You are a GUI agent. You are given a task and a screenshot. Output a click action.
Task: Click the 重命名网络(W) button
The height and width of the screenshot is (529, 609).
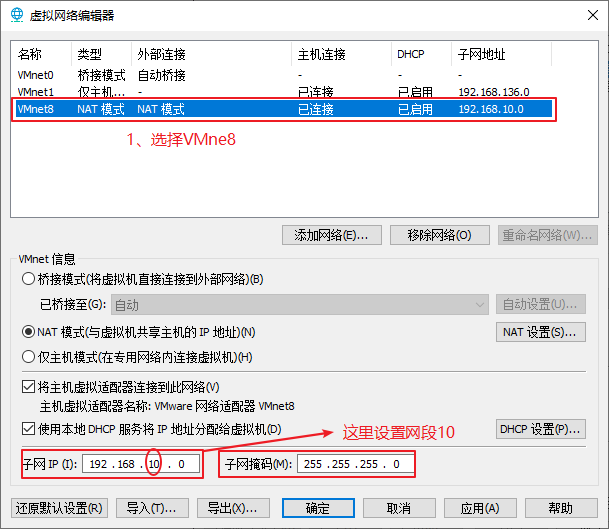(548, 235)
